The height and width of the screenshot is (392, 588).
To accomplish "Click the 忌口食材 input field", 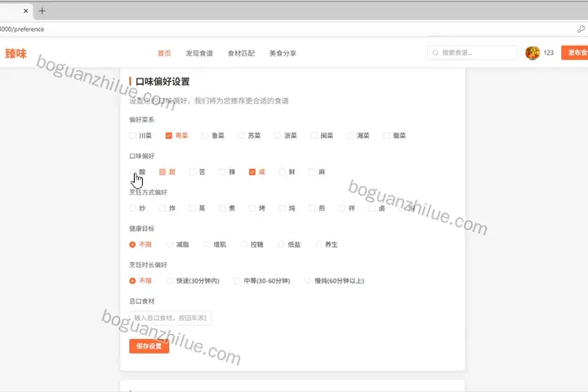I will pos(170,318).
